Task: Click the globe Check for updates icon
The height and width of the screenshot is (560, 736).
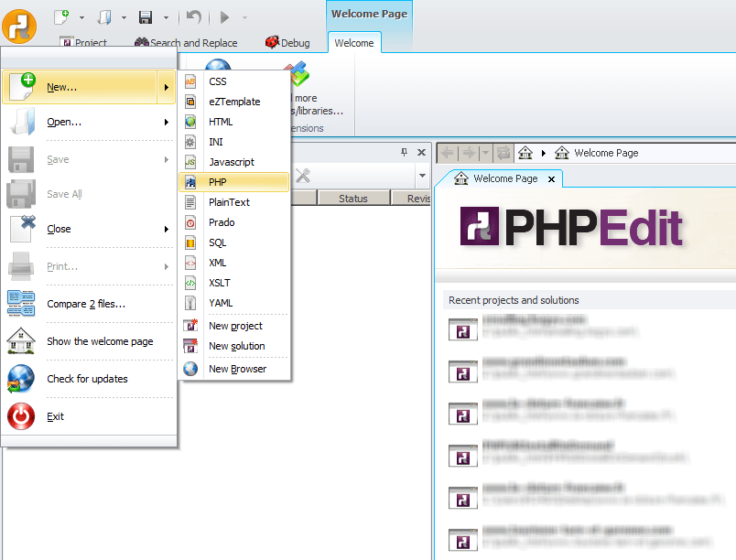Action: pyautogui.click(x=21, y=379)
